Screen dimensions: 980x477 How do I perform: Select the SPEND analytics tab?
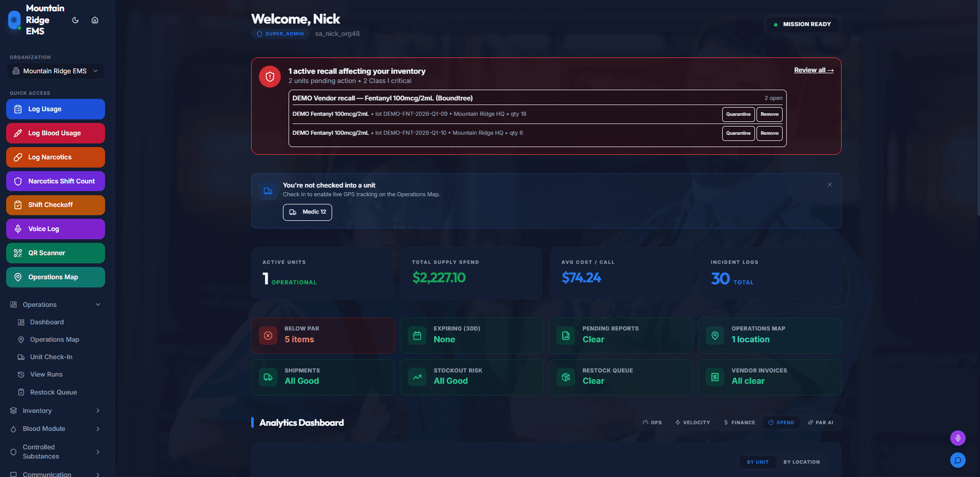781,423
